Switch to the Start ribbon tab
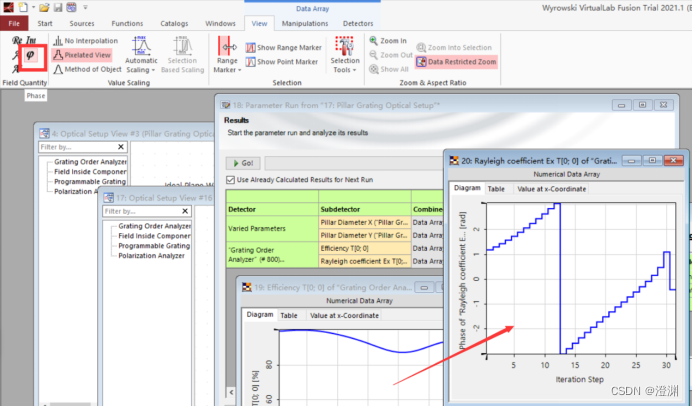Screen dimensions: 693x406 click(45, 23)
